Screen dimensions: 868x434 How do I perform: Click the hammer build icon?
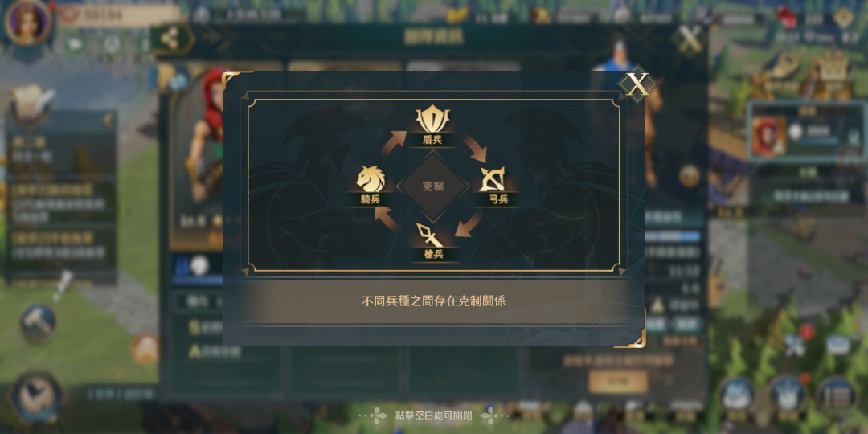click(x=39, y=322)
